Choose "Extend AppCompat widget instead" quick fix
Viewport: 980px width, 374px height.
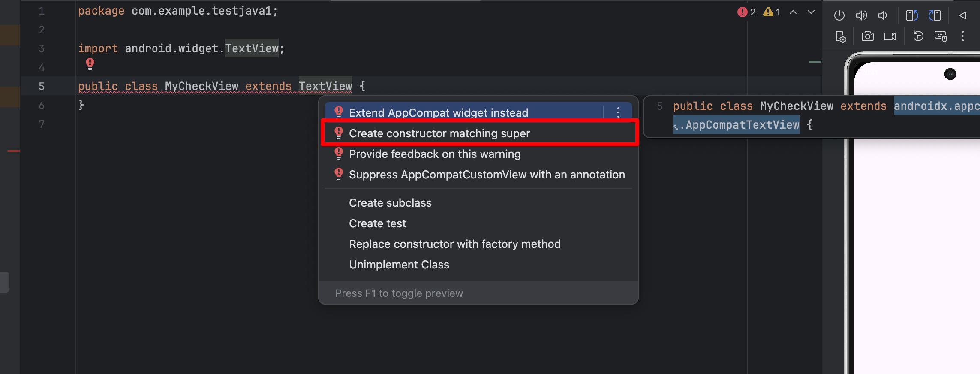click(x=438, y=113)
